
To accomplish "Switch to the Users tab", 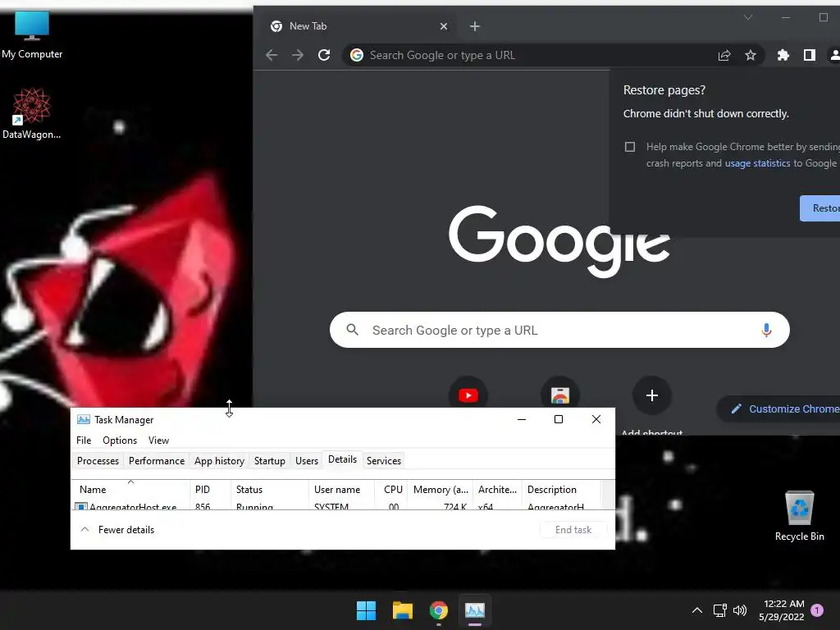I will pos(307,461).
